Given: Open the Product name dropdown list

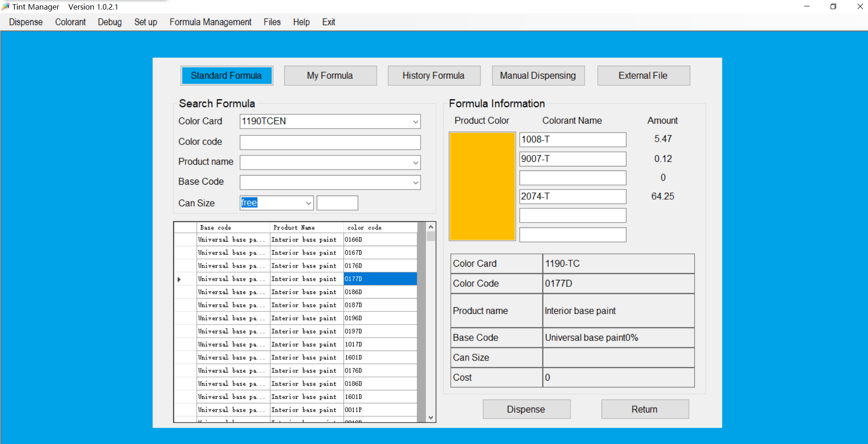Looking at the screenshot, I should 415,163.
